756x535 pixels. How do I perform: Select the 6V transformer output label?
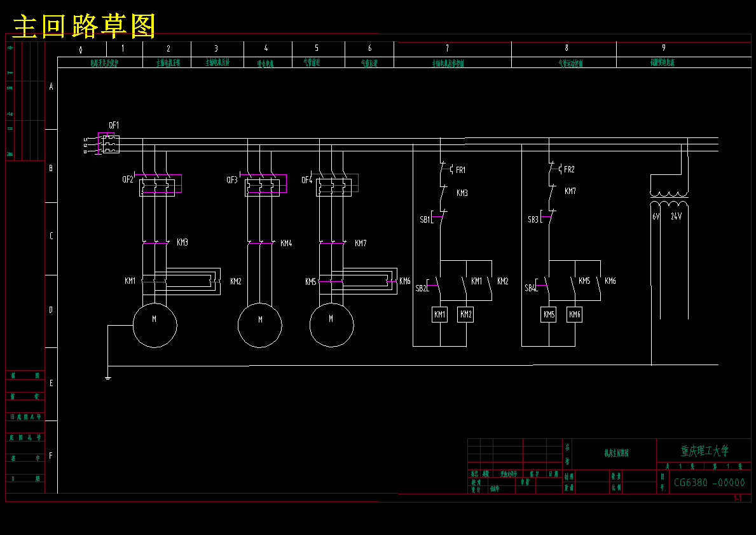click(656, 216)
